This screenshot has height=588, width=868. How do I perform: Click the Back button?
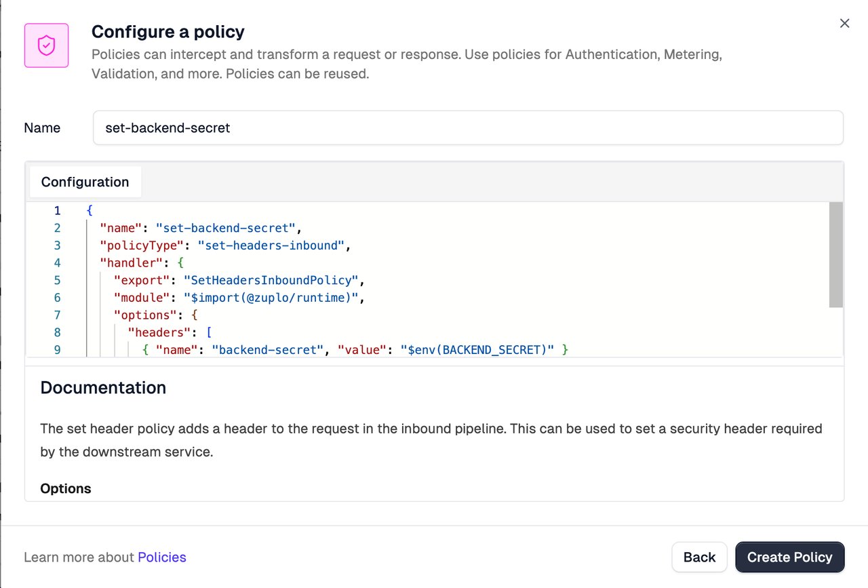[699, 557]
